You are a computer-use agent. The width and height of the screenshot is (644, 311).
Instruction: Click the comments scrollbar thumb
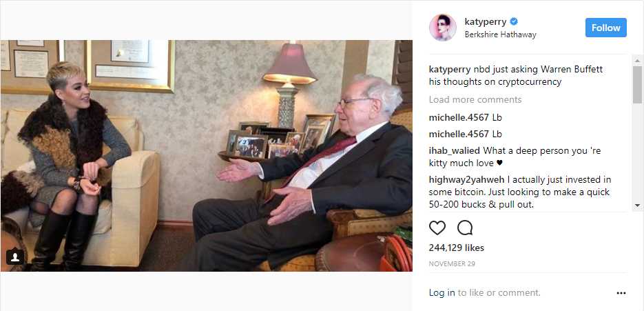pos(637,84)
